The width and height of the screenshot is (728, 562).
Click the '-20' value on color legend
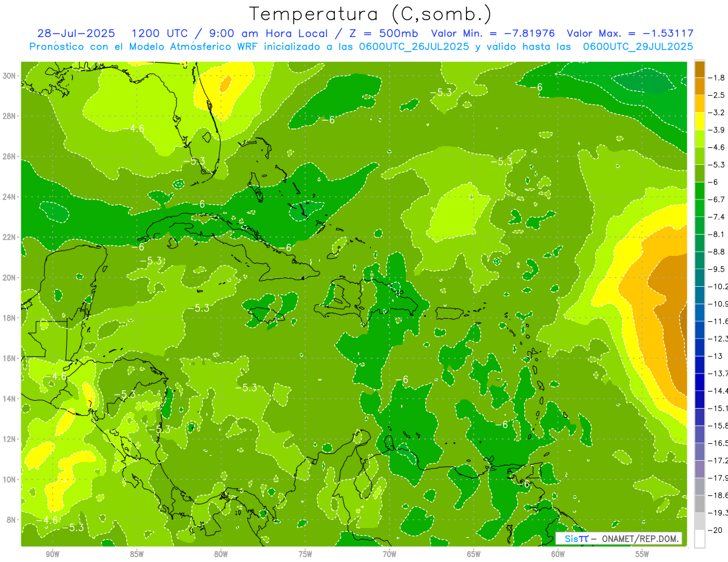(716, 529)
